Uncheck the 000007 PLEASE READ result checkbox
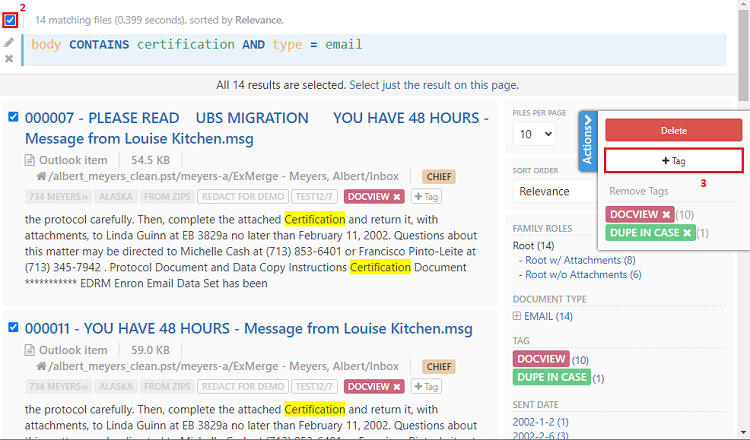The height and width of the screenshot is (440, 750). [x=13, y=117]
